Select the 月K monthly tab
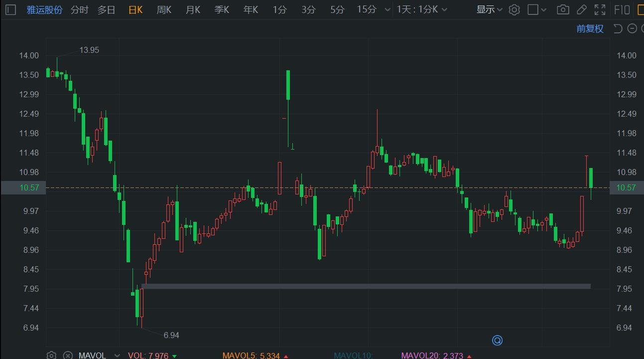Image resolution: width=644 pixels, height=359 pixels. pyautogui.click(x=193, y=9)
